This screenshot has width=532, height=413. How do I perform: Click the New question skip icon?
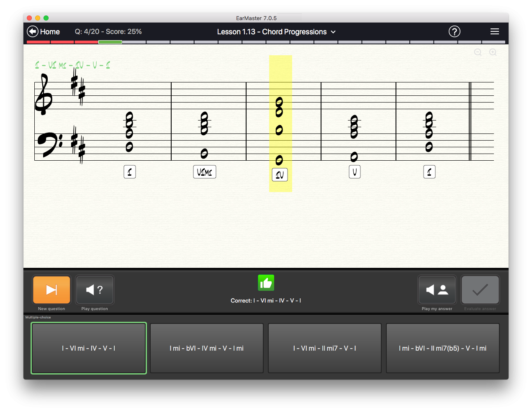pyautogui.click(x=51, y=290)
